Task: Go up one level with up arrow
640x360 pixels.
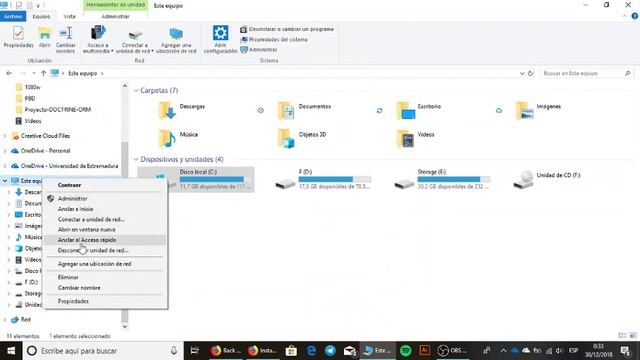Action: click(43, 73)
